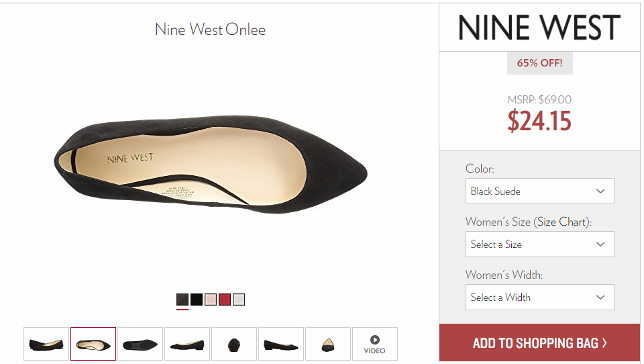This screenshot has height=364, width=644.
Task: Select the first side-view shoe thumbnail
Action: click(46, 344)
